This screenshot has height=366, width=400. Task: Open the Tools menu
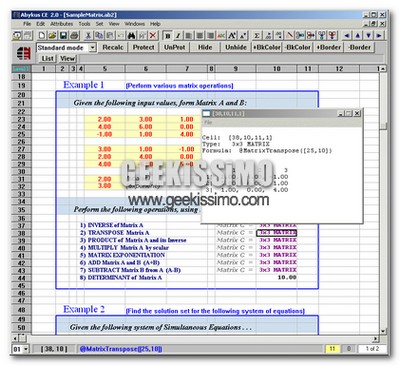pos(84,24)
